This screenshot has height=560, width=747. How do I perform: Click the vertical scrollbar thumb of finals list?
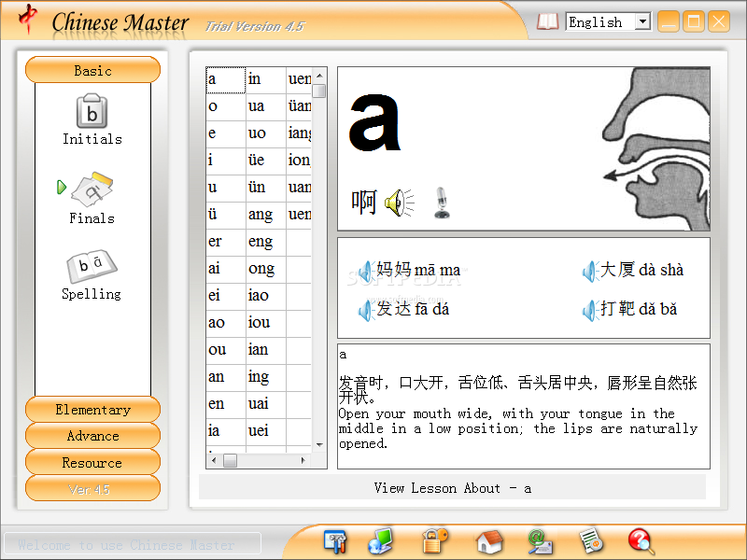[319, 91]
